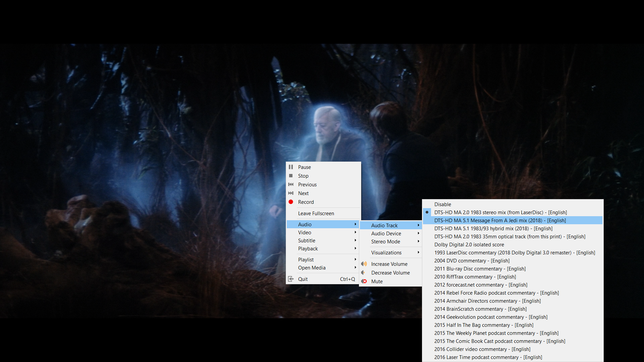This screenshot has height=362, width=644.
Task: Select 2015 Half In The Bag commentary
Action: [x=513, y=325]
